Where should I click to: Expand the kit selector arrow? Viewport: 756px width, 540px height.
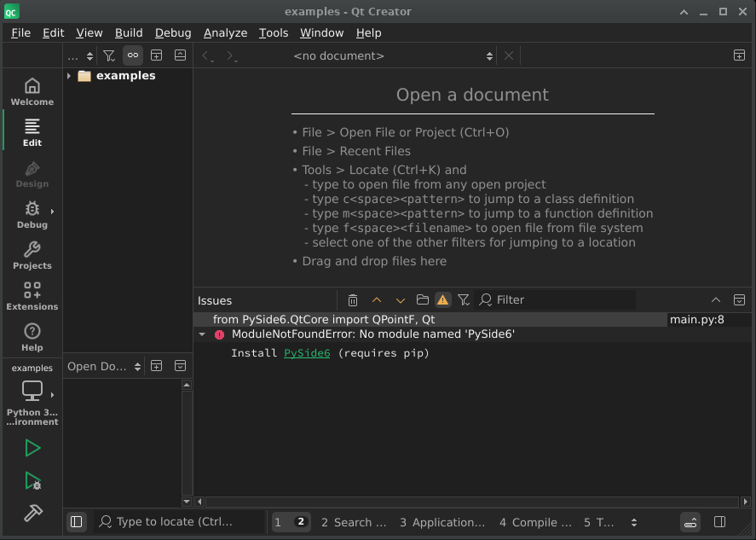pos(52,395)
